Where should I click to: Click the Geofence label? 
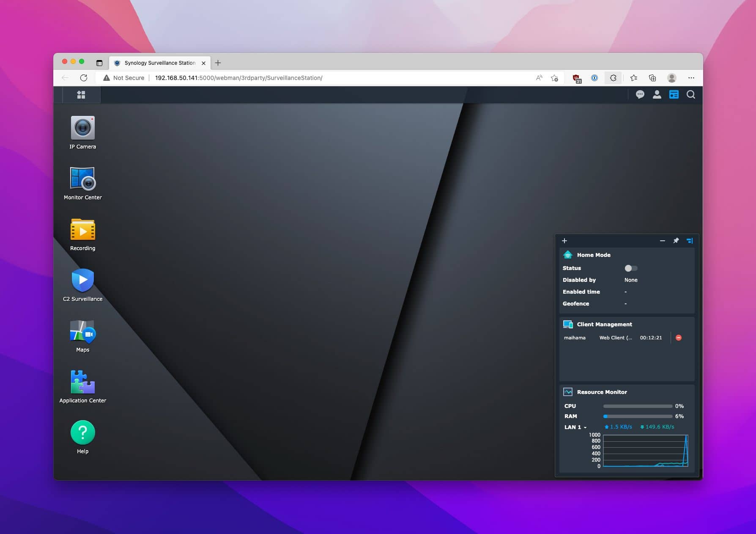pyautogui.click(x=575, y=304)
